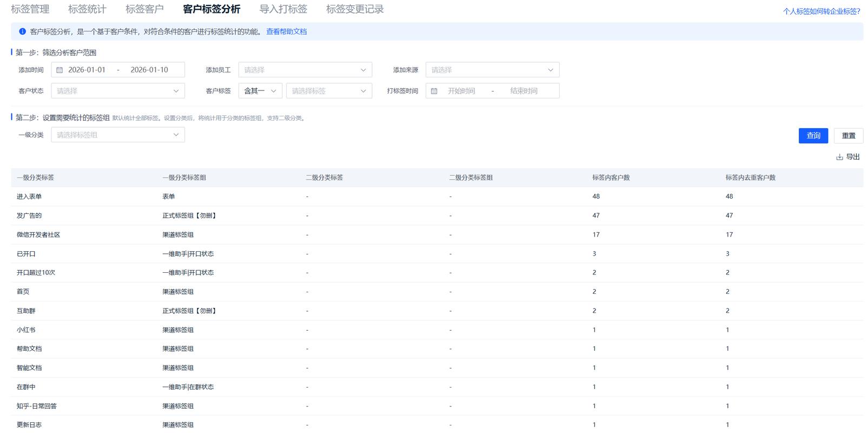Click the 结束时间 field for 打标签时间
The height and width of the screenshot is (433, 868).
[524, 91]
